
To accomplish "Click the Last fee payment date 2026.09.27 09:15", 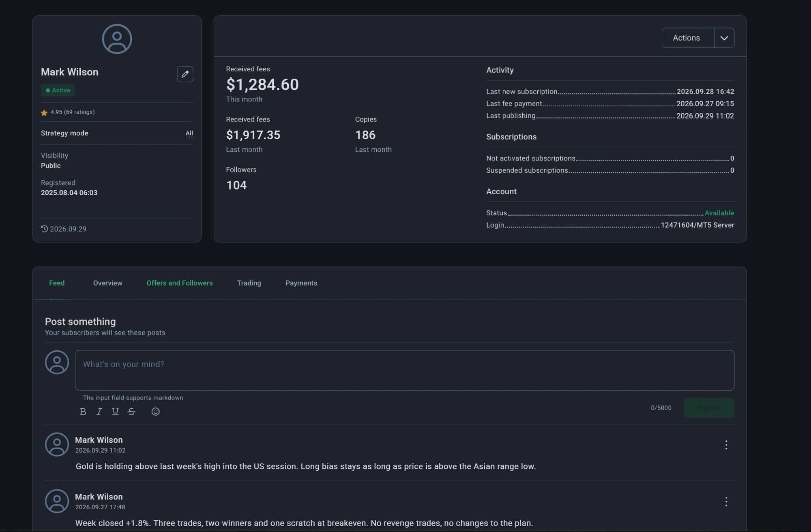I will [705, 104].
